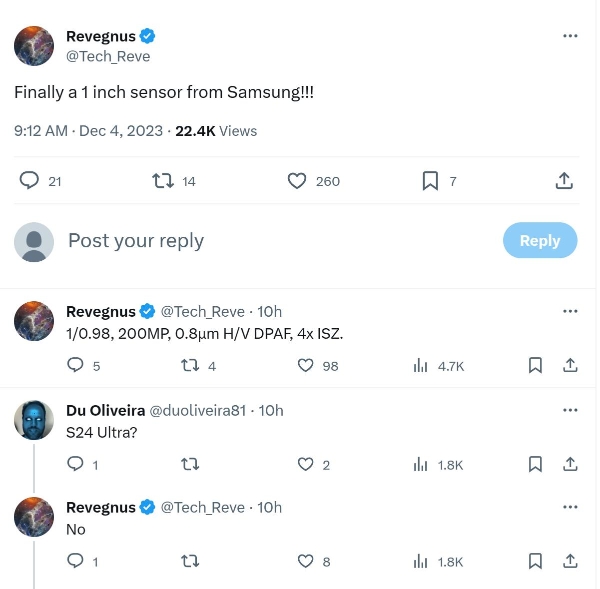The height and width of the screenshot is (589, 600).
Task: Like the 200MP specs reply
Action: click(307, 366)
